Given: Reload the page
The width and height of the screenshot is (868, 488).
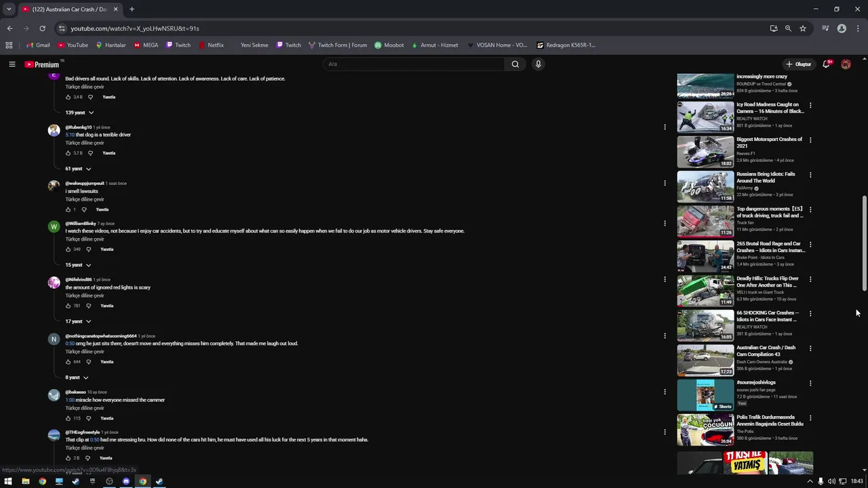Looking at the screenshot, I should (42, 28).
